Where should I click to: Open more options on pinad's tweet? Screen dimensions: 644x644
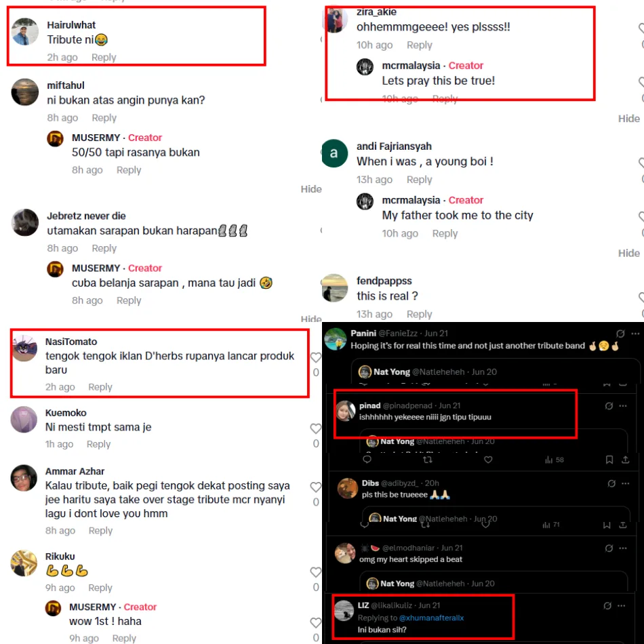[622, 406]
